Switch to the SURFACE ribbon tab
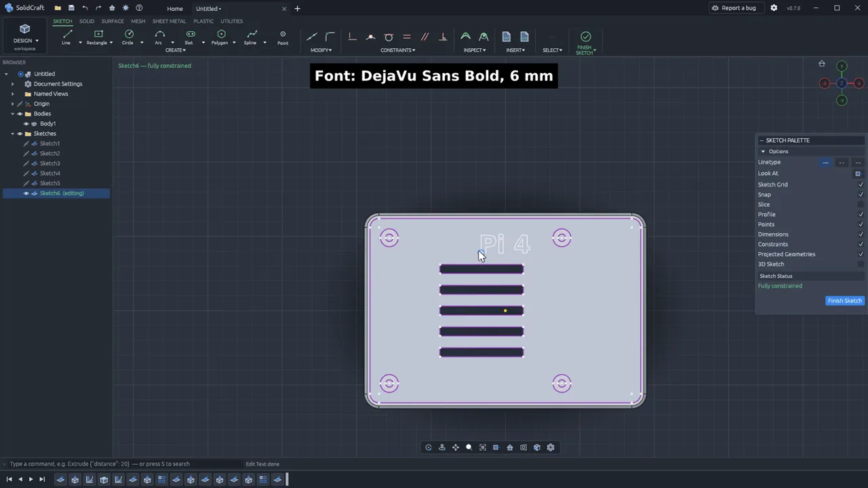Viewport: 868px width, 488px height. pyautogui.click(x=113, y=21)
